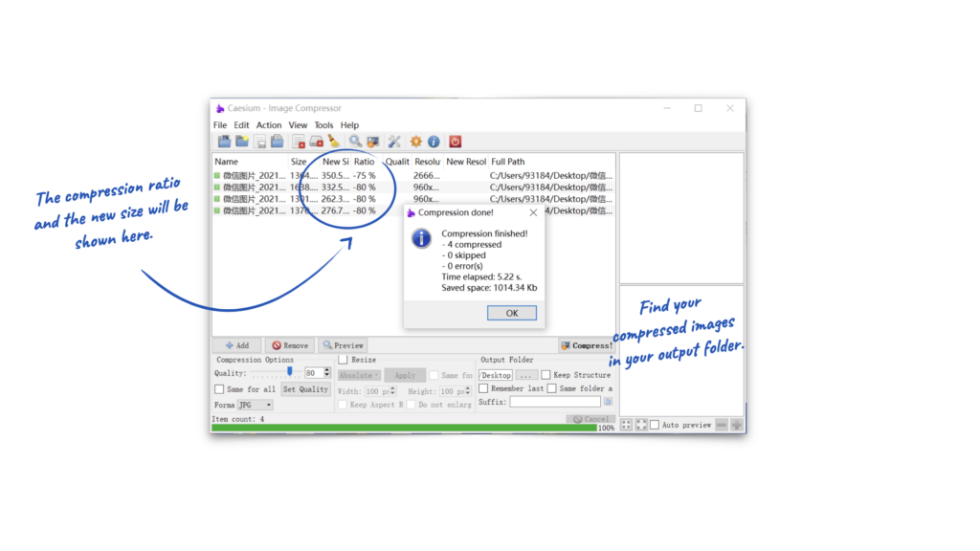Click the Quality slider handle
This screenshot has width=980, height=551.
289,372
